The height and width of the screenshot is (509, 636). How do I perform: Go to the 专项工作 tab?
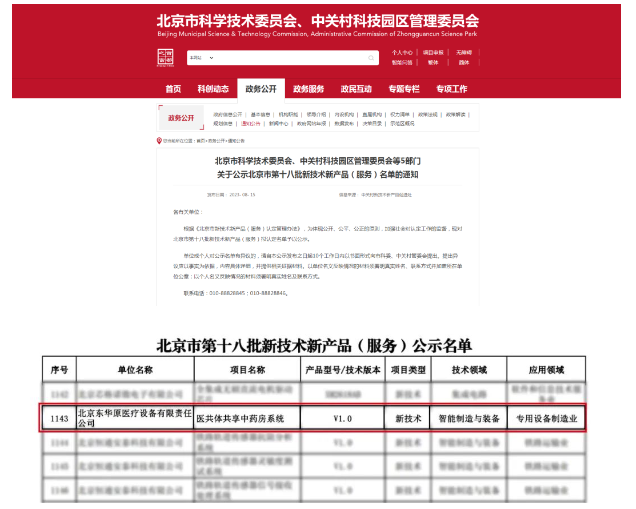pyautogui.click(x=451, y=89)
